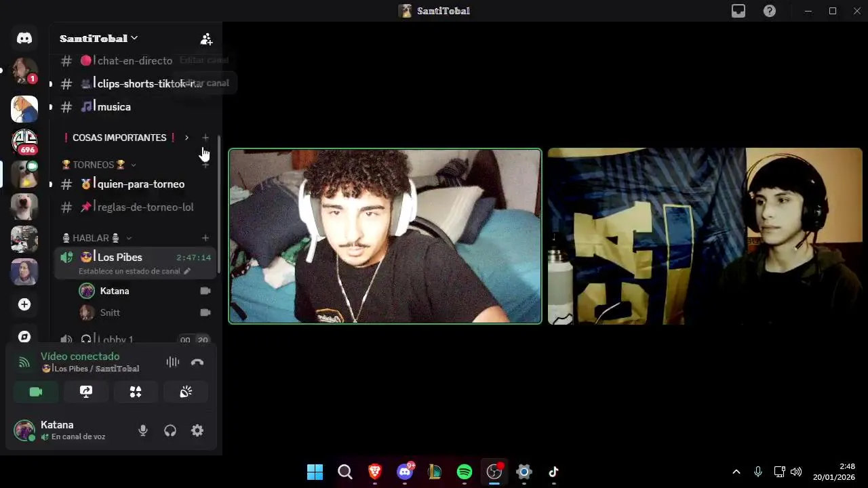
Task: Open Windows taskbar search
Action: tap(345, 472)
